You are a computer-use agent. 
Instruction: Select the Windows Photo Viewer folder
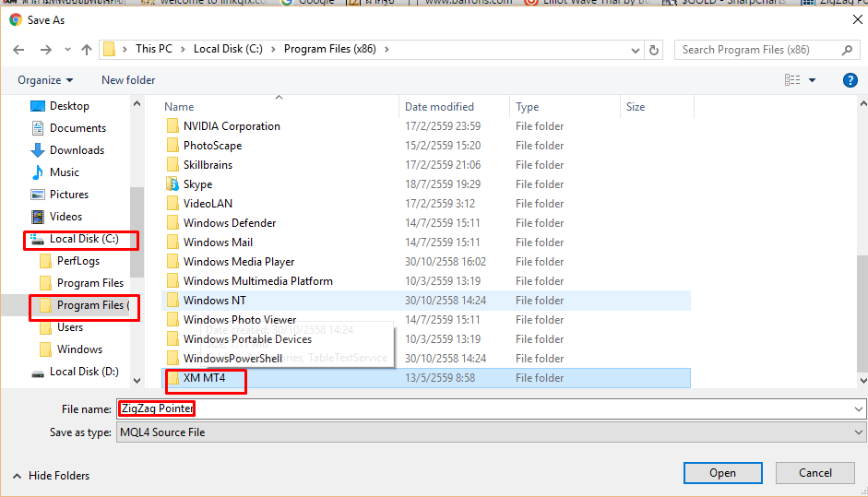tap(240, 320)
